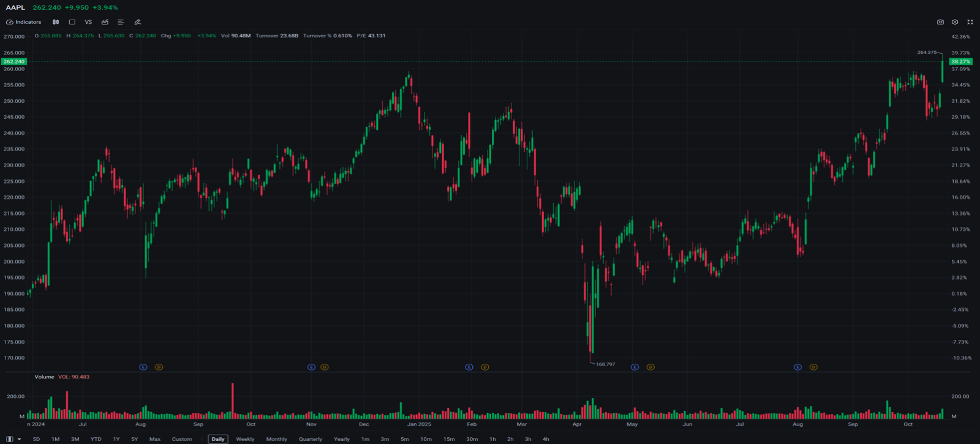
Task: Open the Custom date range picker
Action: [x=182, y=439]
